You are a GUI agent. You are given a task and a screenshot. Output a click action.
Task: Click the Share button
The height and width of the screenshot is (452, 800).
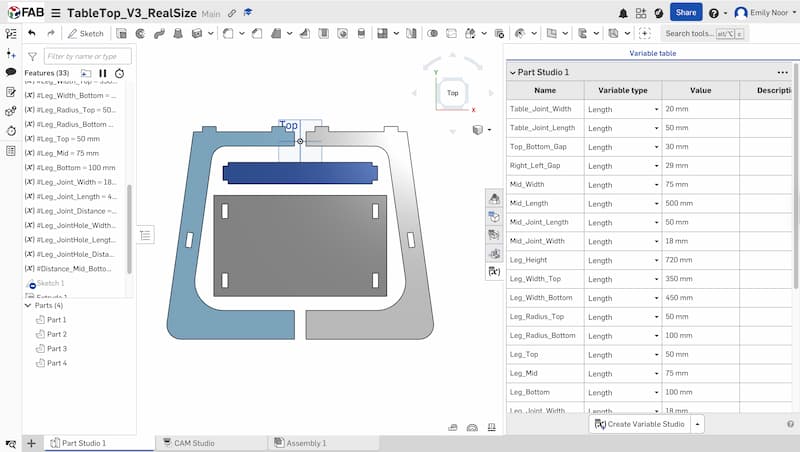pos(686,13)
